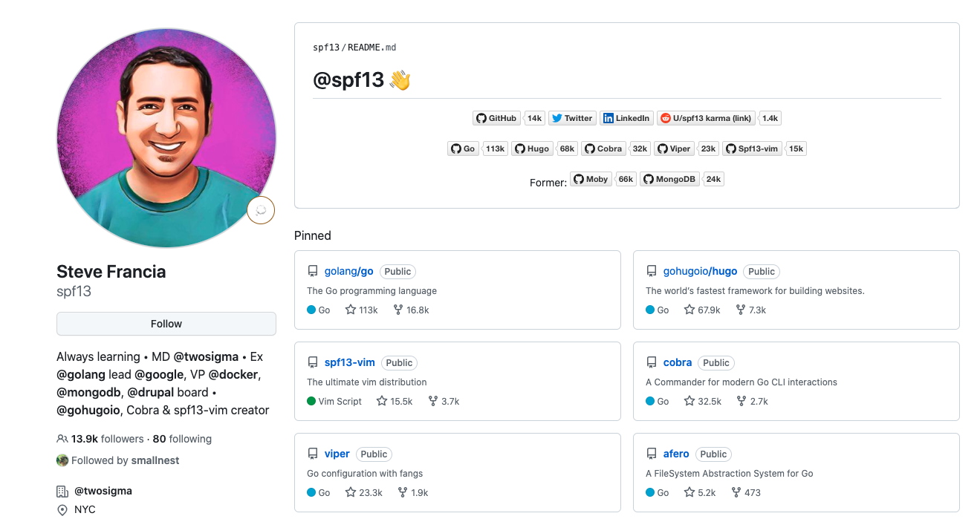Click the LinkedIn badge
The image size is (980, 519).
point(626,118)
